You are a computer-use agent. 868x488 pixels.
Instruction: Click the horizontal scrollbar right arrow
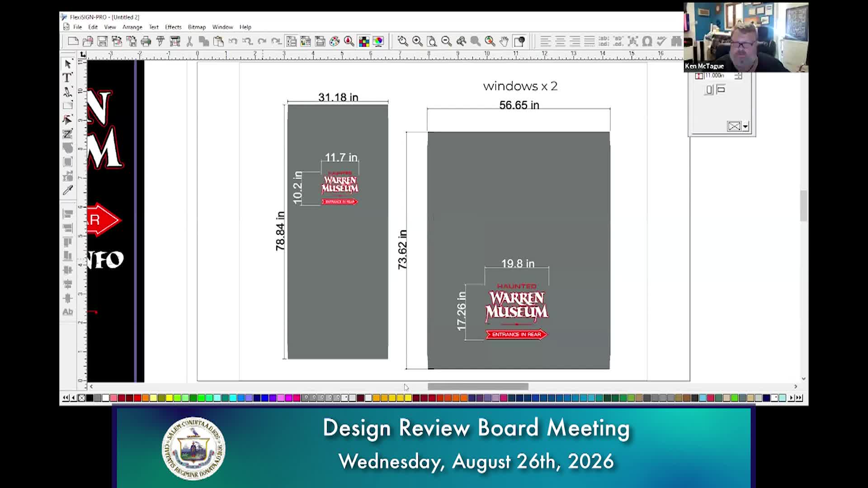[796, 387]
